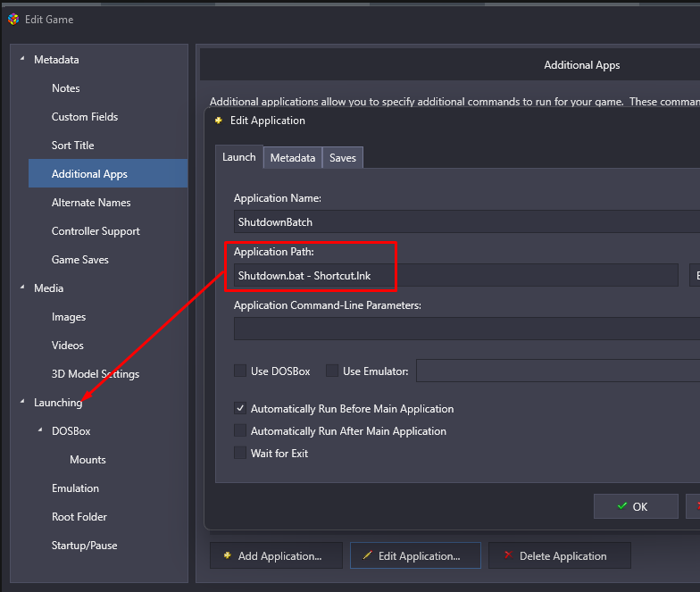This screenshot has height=592, width=700.
Task: Collapse the DOSBox tree node
Action: point(40,430)
